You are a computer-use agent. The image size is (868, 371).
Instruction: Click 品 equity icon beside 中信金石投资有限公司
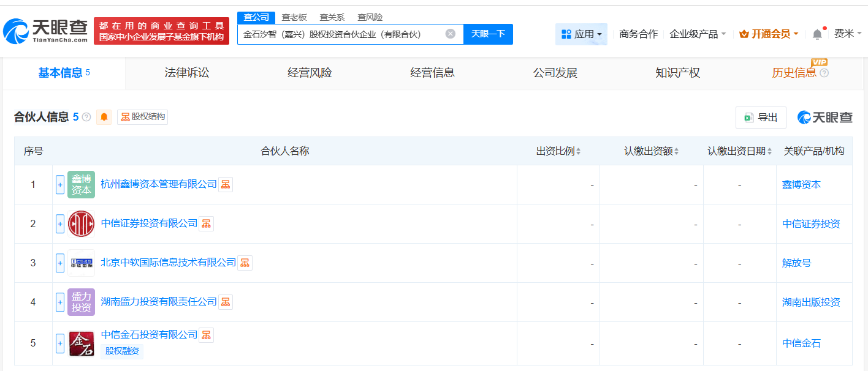tap(205, 335)
